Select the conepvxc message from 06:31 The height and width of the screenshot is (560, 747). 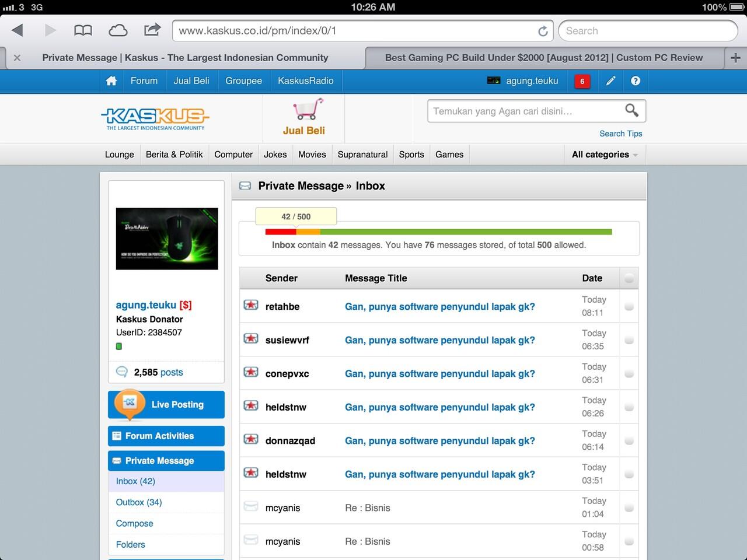click(629, 373)
